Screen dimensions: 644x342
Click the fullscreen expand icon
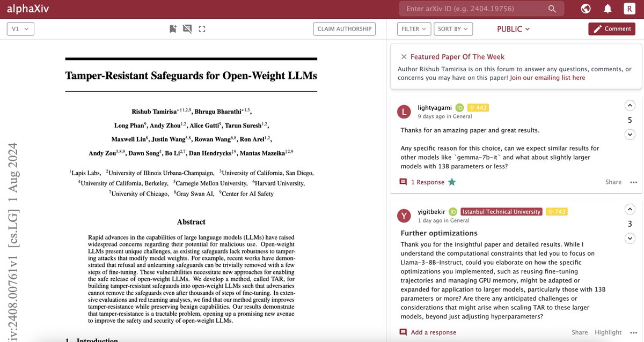[x=202, y=29]
